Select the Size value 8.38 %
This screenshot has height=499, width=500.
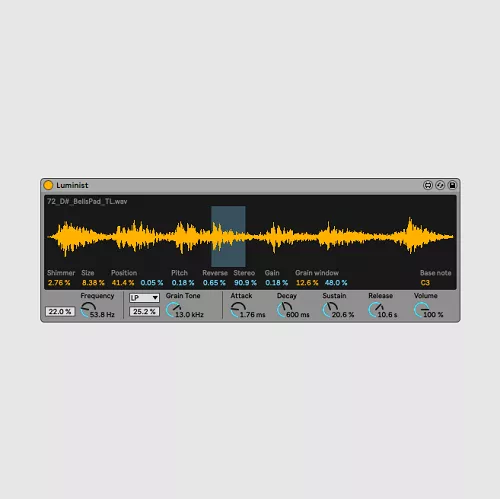[x=93, y=283]
